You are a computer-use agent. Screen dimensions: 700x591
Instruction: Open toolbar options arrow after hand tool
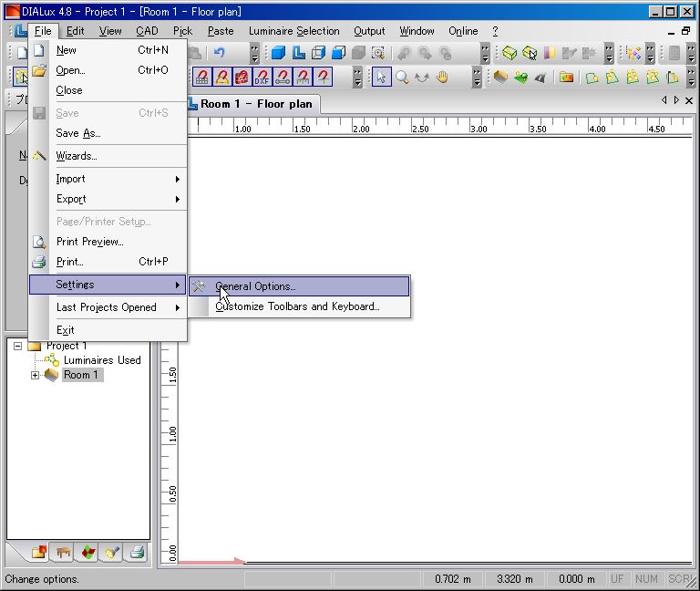[x=478, y=77]
